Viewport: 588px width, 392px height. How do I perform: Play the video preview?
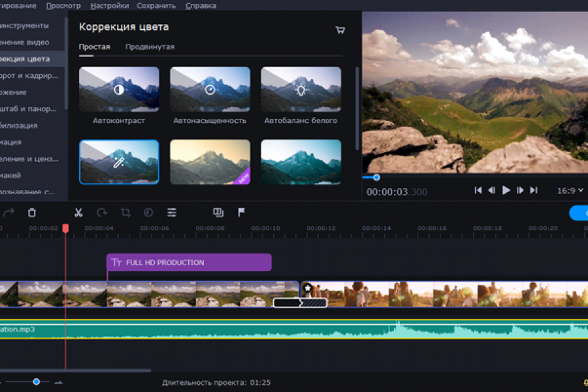pyautogui.click(x=506, y=190)
